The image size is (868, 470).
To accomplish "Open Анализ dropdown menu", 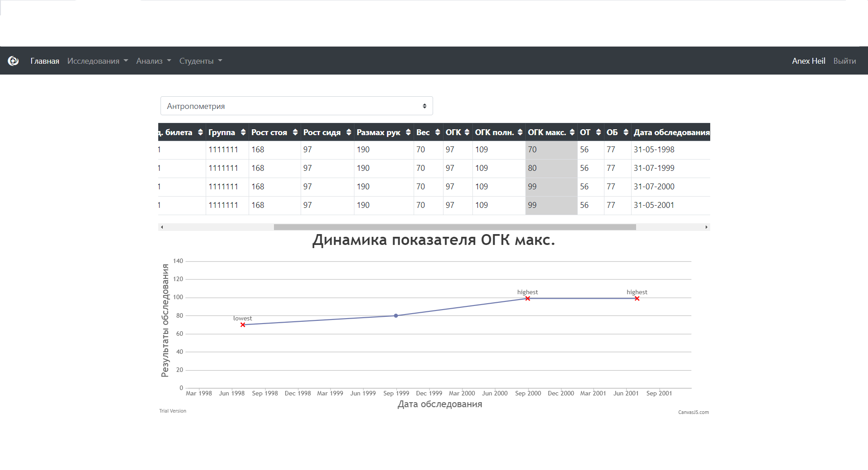I will [x=154, y=61].
